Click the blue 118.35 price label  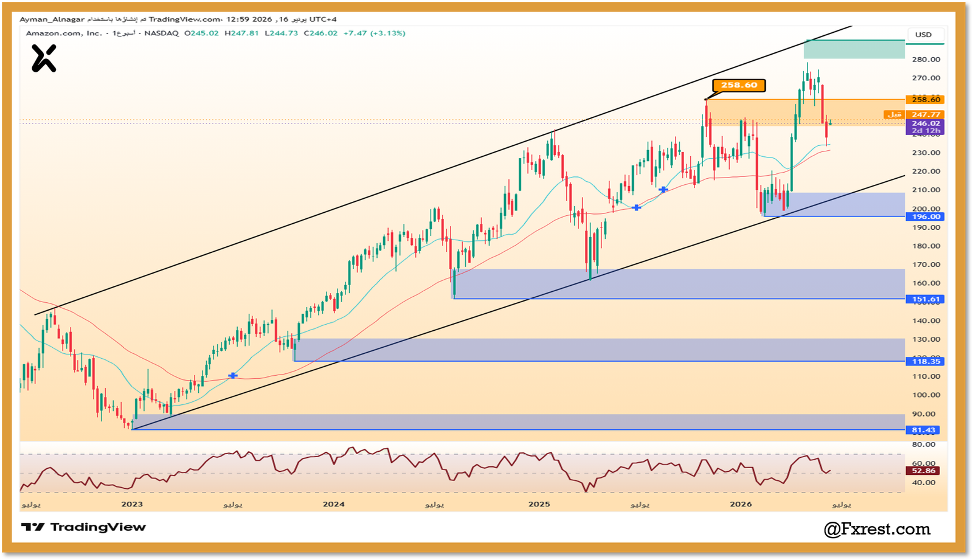coord(925,362)
